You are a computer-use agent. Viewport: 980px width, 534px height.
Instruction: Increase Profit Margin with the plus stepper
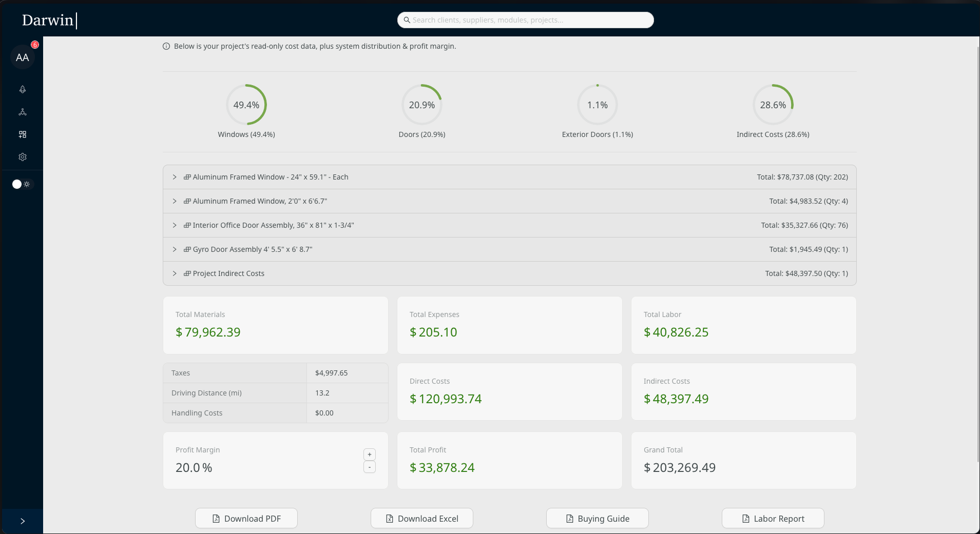(x=369, y=454)
